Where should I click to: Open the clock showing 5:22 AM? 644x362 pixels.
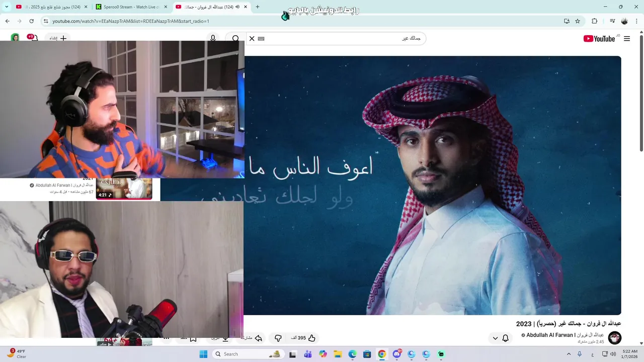630,354
